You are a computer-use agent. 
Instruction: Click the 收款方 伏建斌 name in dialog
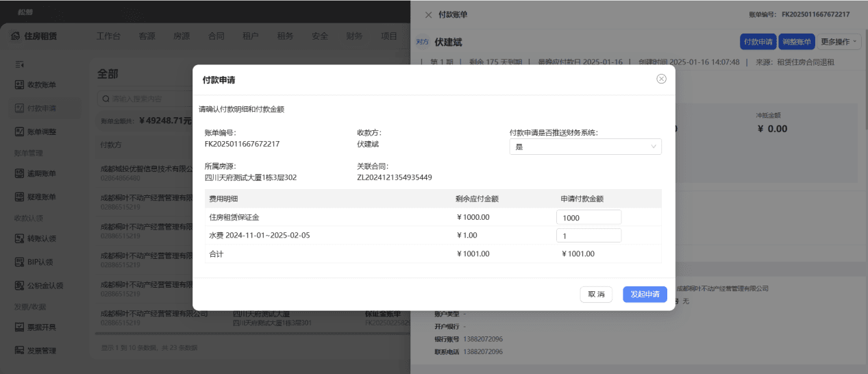[x=368, y=144]
